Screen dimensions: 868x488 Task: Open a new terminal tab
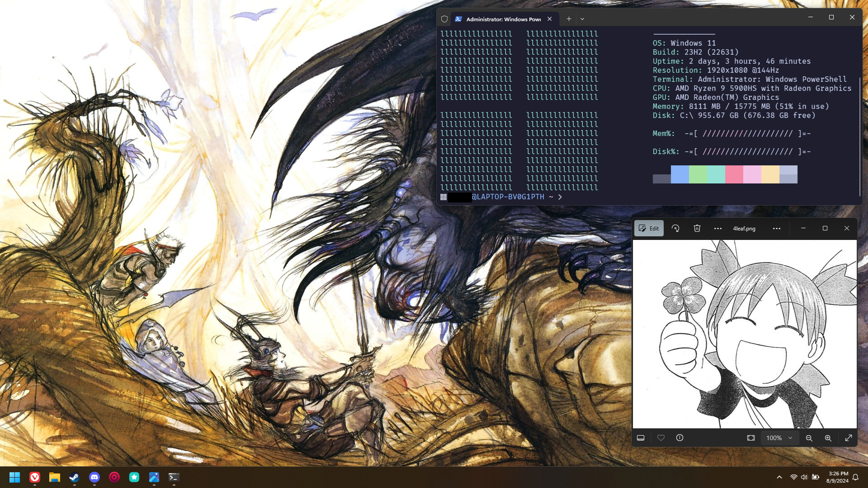click(569, 19)
